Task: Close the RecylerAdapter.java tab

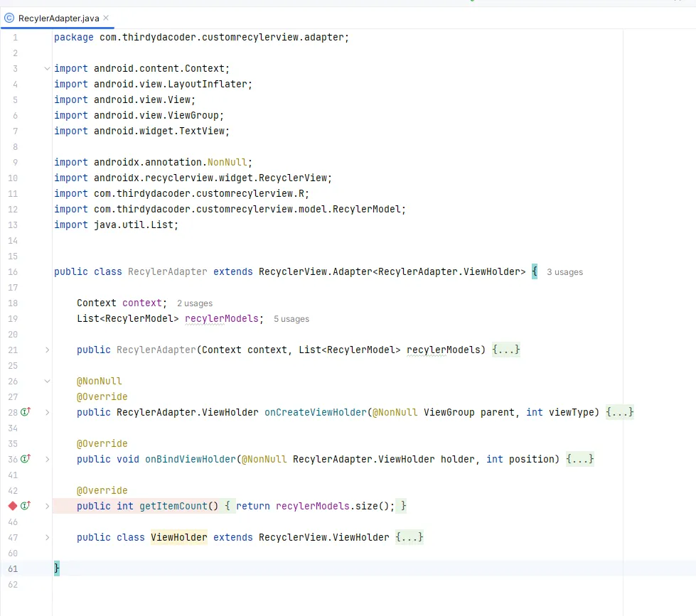Action: 106,18
